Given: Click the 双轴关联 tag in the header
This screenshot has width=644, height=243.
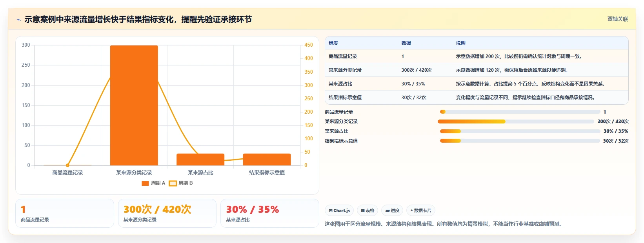Looking at the screenshot, I should (617, 19).
